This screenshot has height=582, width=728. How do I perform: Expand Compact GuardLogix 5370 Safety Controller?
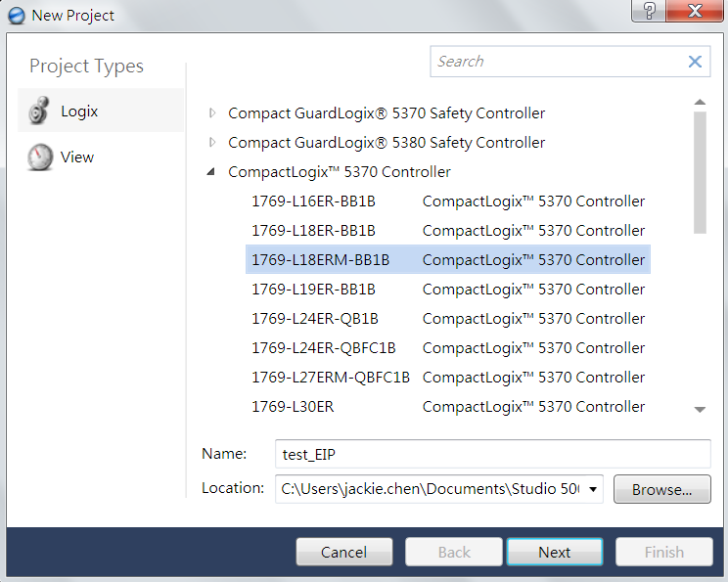tap(212, 112)
